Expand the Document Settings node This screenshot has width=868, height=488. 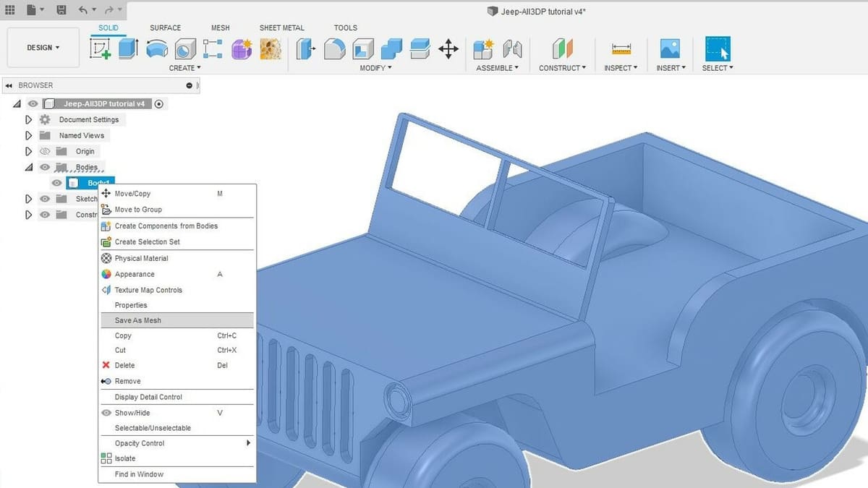(29, 120)
